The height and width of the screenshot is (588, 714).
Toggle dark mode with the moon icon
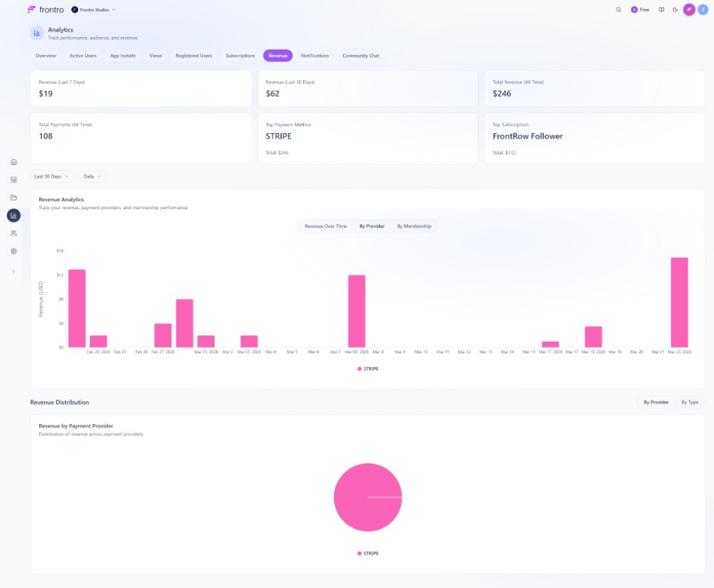coord(675,10)
